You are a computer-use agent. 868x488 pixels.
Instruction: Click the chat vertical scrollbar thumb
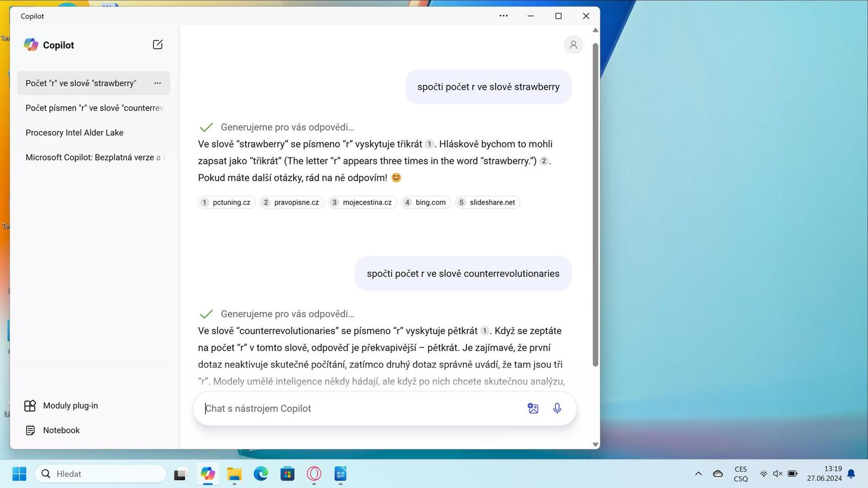click(x=595, y=205)
